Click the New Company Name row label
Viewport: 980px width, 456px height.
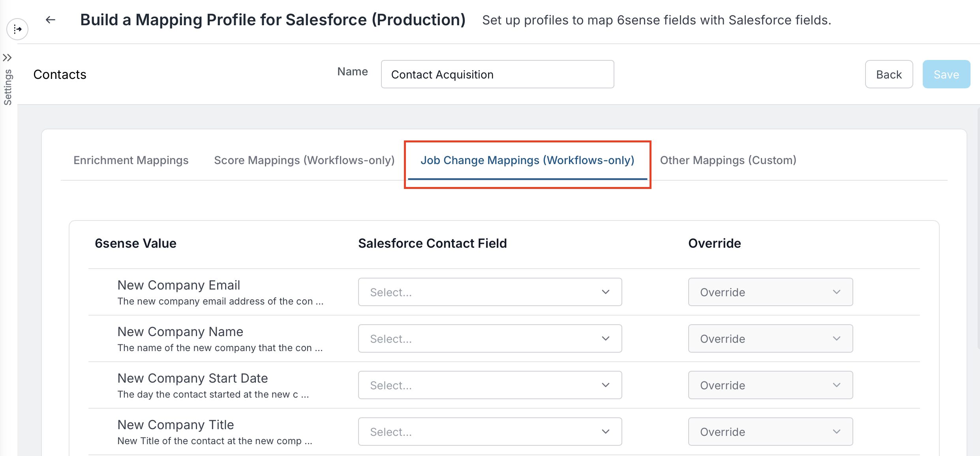(180, 331)
